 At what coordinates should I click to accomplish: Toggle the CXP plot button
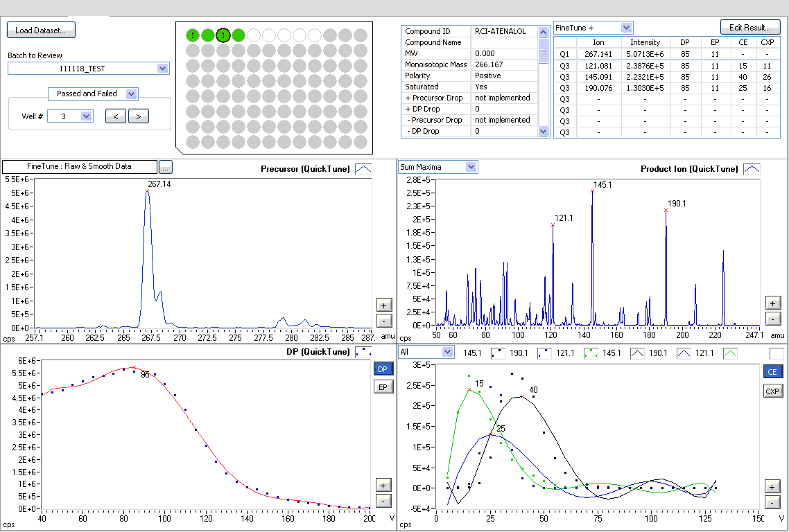pos(772,391)
